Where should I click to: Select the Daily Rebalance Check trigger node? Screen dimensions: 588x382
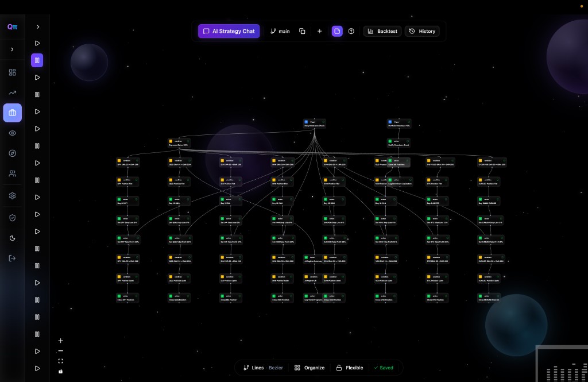click(315, 124)
